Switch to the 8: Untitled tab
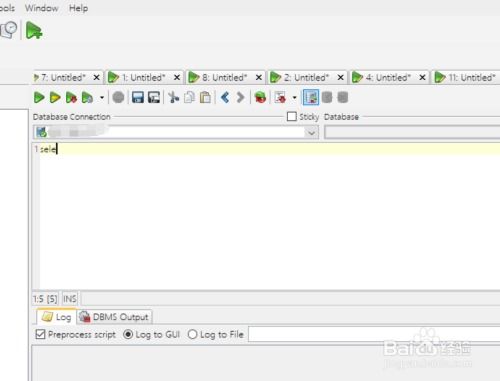This screenshot has width=500, height=381. coord(225,78)
